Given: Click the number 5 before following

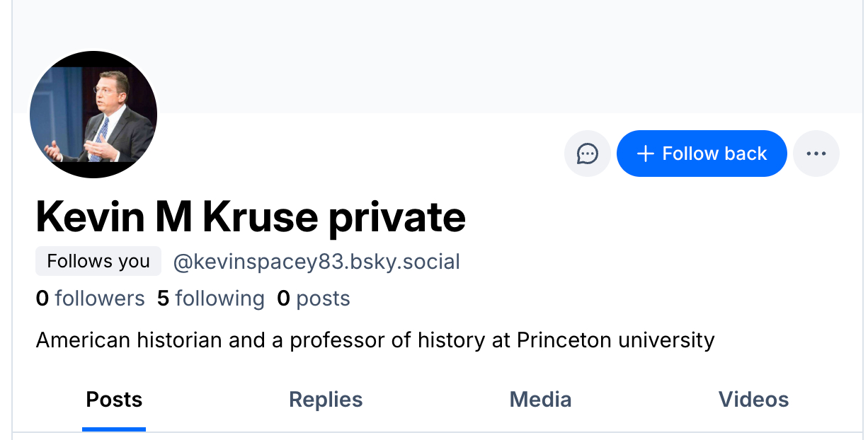Looking at the screenshot, I should (164, 299).
